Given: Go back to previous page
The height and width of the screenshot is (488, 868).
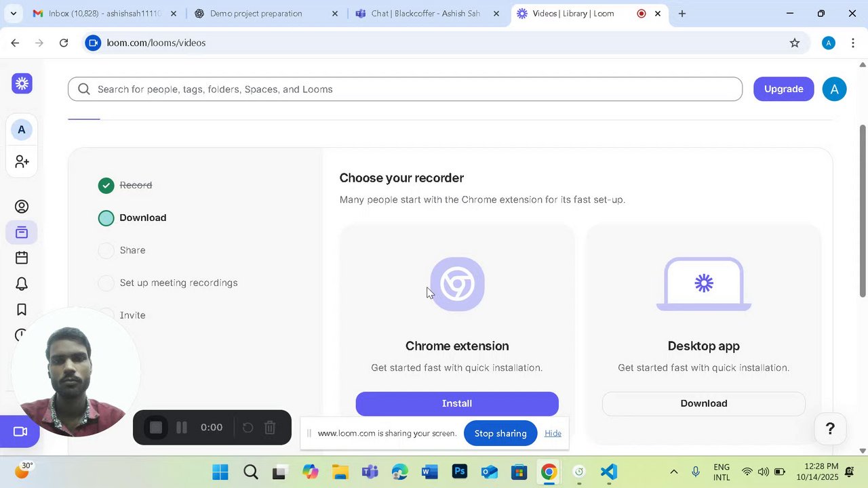Looking at the screenshot, I should pyautogui.click(x=15, y=43).
